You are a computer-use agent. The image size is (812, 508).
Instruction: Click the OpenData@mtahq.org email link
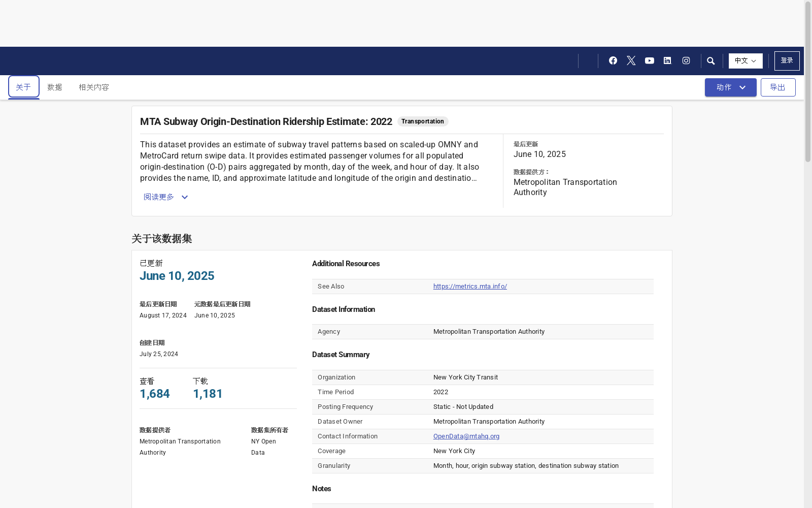point(466,436)
